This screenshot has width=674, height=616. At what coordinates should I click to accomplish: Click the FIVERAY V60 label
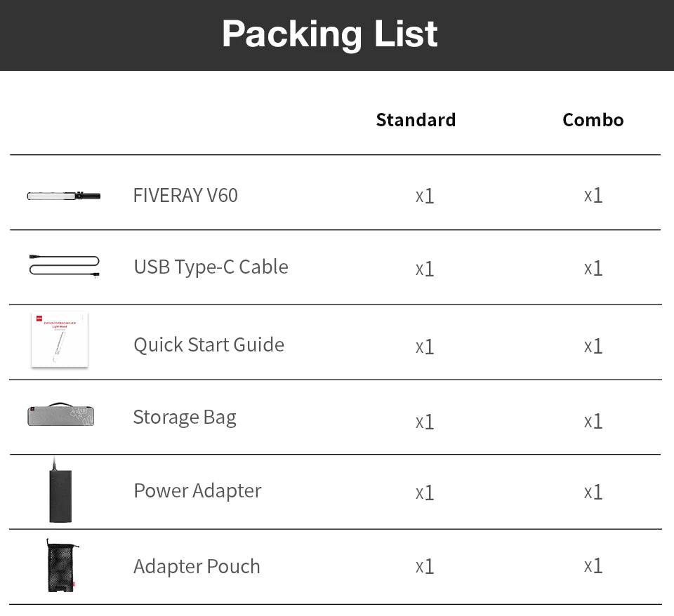pos(185,195)
